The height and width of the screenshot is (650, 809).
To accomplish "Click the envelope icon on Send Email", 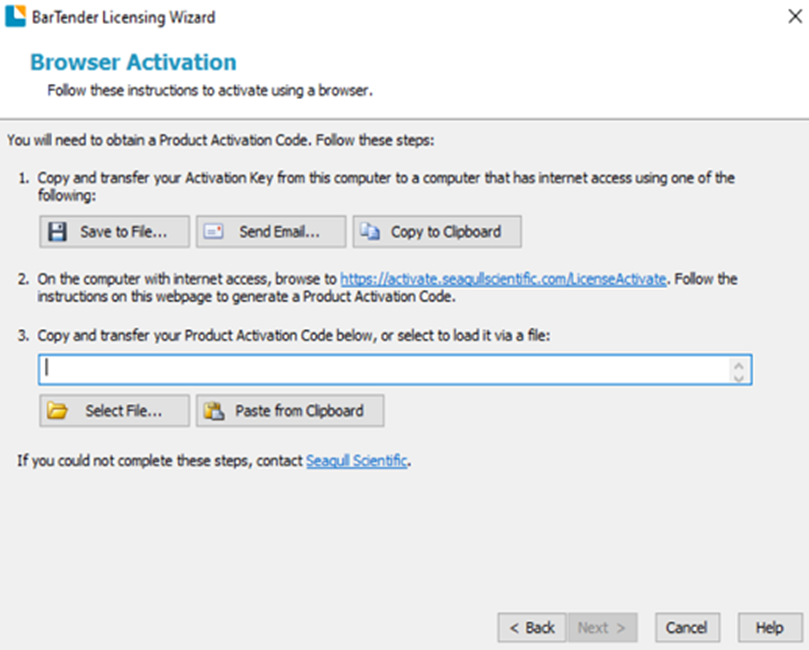I will 213,232.
